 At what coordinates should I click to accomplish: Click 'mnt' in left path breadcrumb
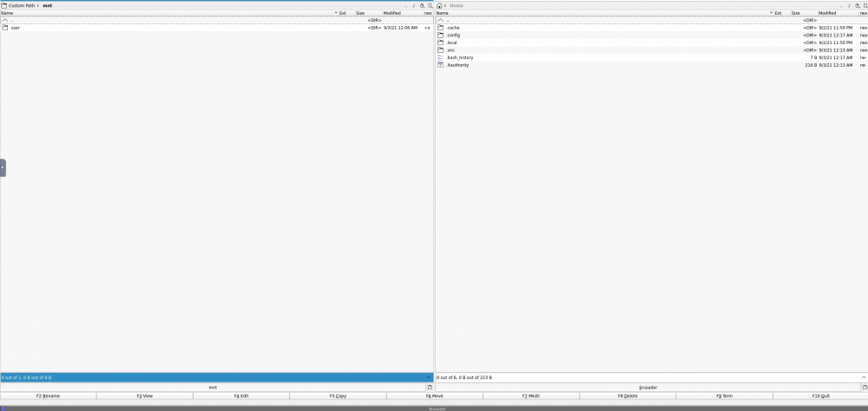click(x=48, y=5)
